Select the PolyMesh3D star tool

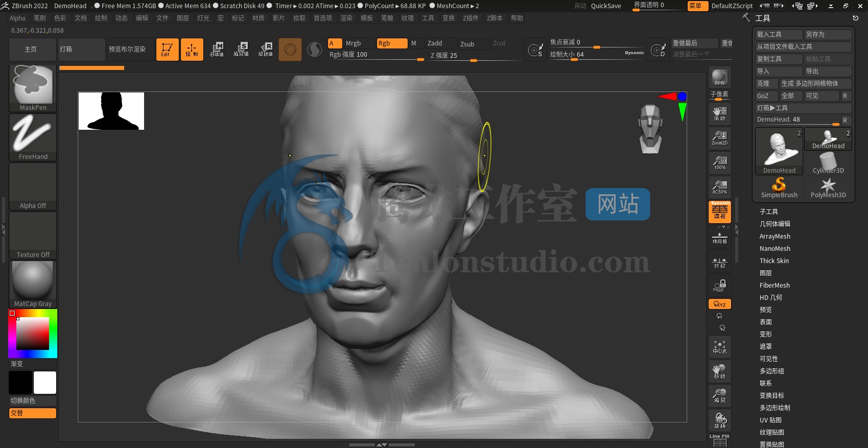coord(828,188)
